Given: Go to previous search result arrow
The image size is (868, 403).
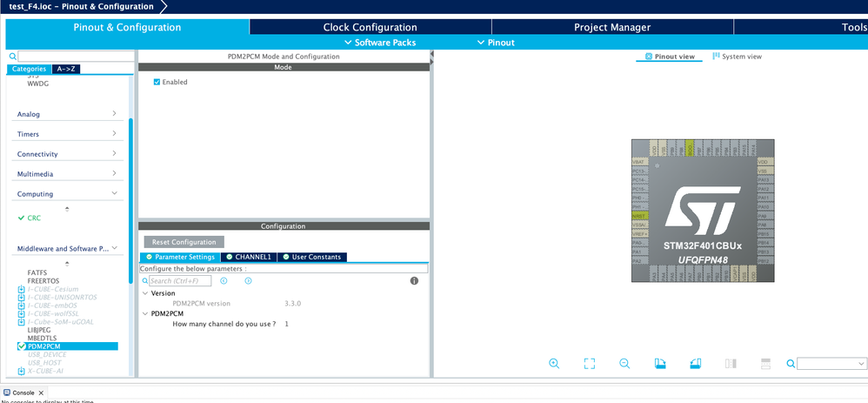Looking at the screenshot, I should click(224, 281).
